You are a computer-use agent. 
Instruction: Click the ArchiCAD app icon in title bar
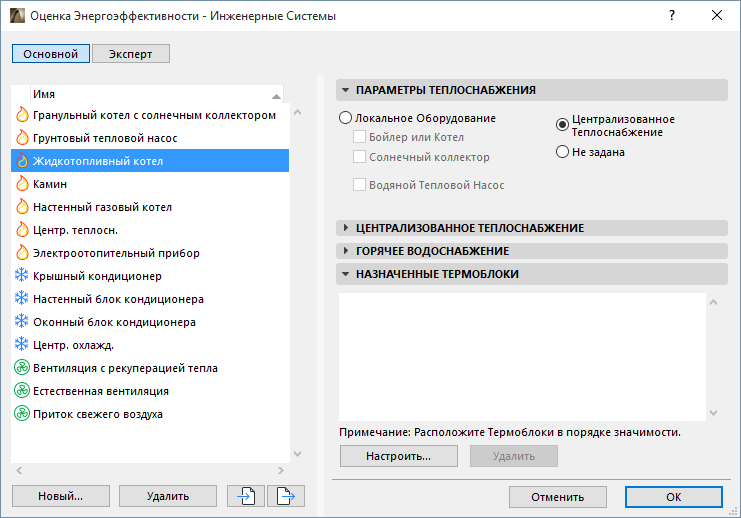pos(17,16)
